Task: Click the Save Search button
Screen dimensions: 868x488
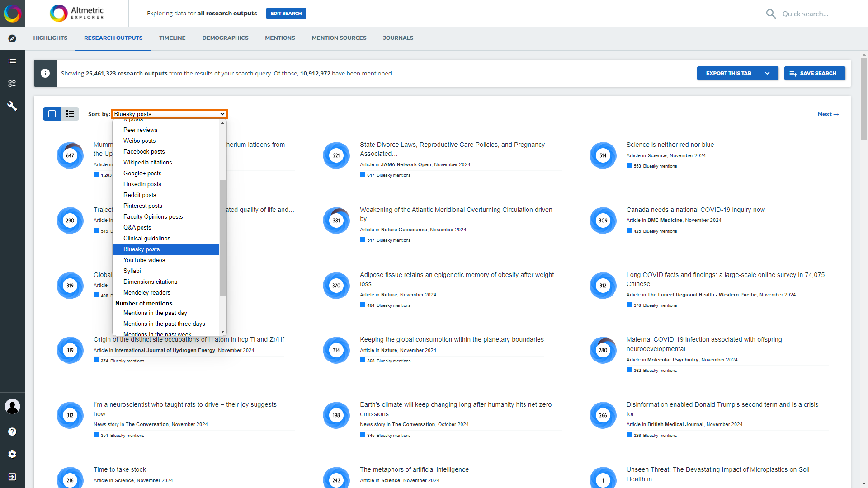Action: (x=815, y=73)
